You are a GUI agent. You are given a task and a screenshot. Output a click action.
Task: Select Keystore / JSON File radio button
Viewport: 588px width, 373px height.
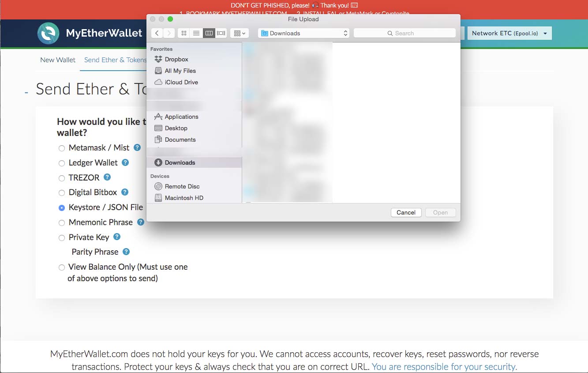tap(62, 207)
